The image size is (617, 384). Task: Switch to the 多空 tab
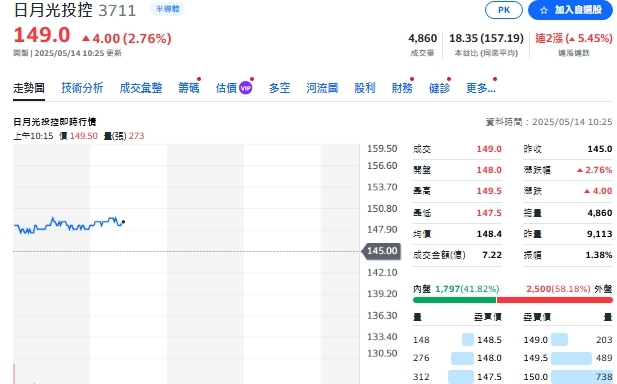(279, 88)
